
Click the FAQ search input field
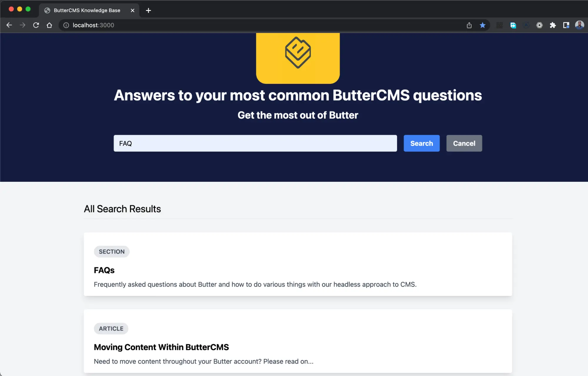point(255,143)
